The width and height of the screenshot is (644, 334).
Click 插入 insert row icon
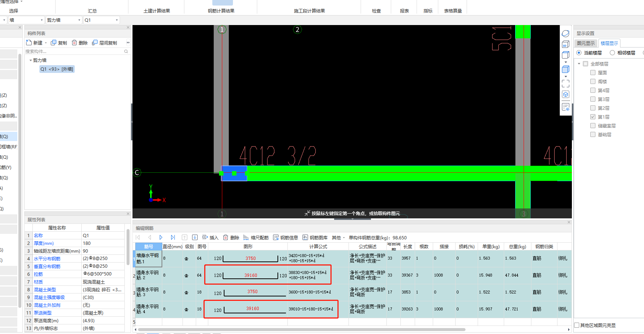coord(210,238)
